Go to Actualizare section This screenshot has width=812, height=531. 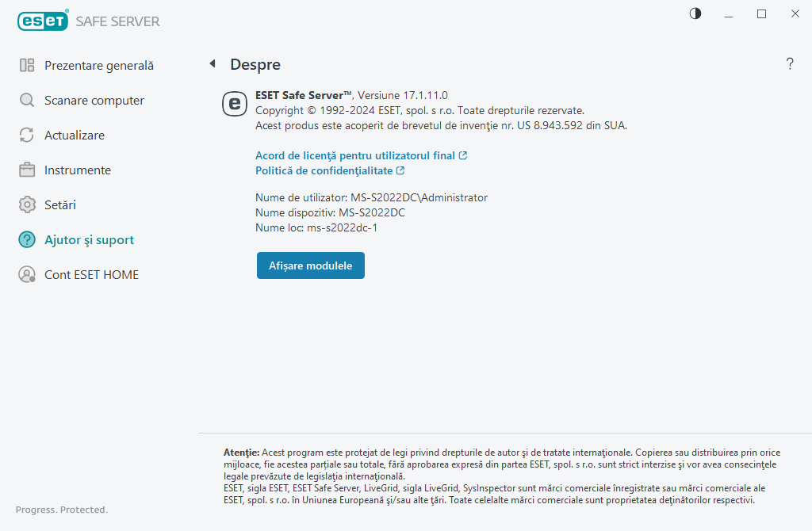pos(75,135)
